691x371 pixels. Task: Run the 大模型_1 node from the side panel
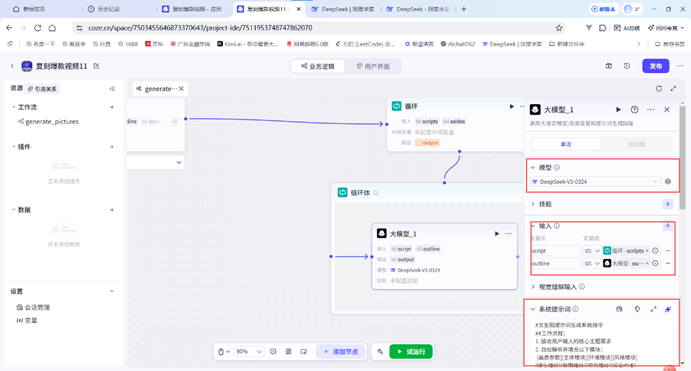(618, 110)
